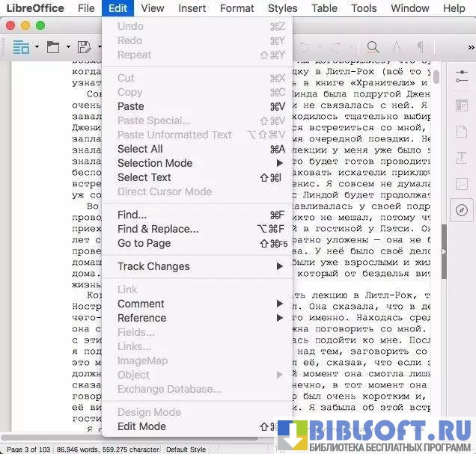Expand the Comment submenu
This screenshot has width=476, height=454.
[141, 304]
